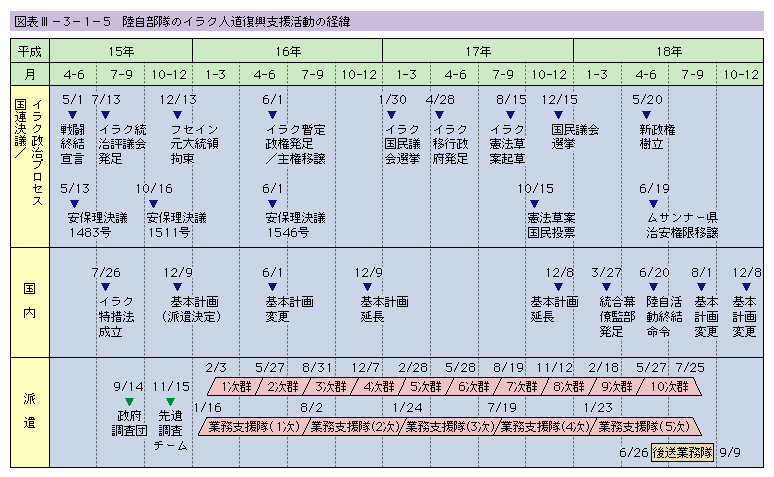Select the 国内 row header
Screen dimensions: 774x477
coord(30,296)
